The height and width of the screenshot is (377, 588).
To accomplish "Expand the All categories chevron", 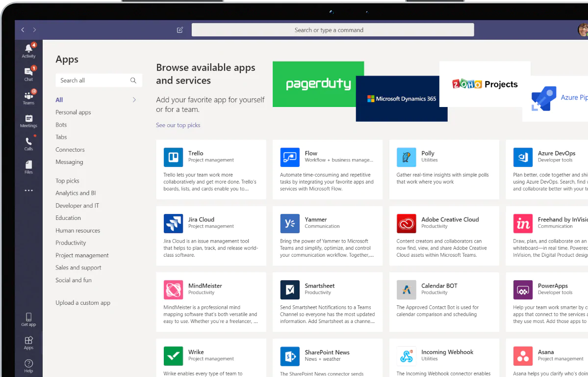I will click(134, 100).
